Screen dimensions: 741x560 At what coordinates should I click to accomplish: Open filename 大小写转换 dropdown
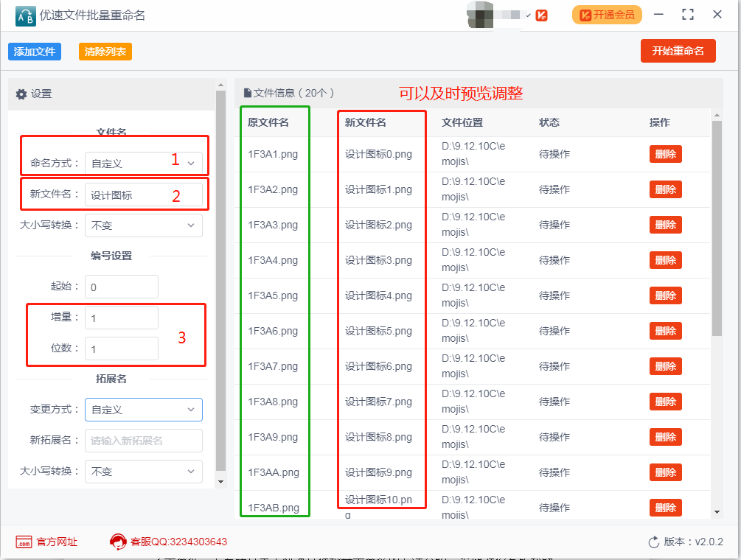tap(144, 225)
